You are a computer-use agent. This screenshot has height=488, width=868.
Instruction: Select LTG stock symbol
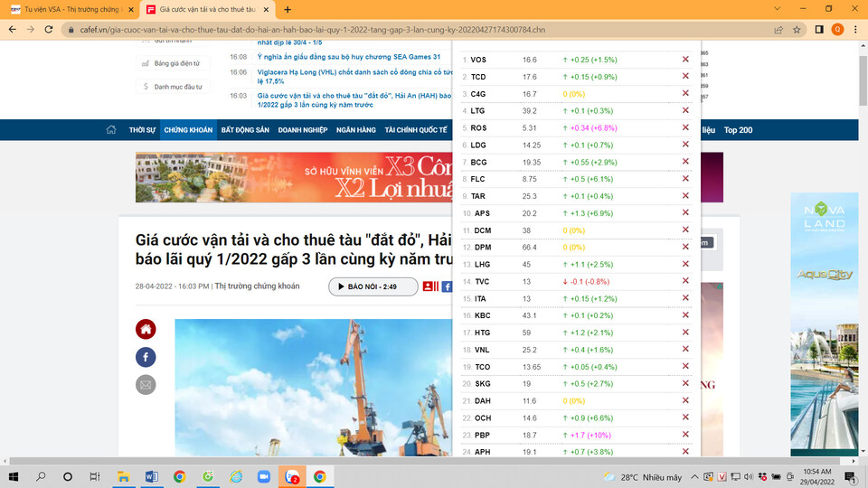coord(477,110)
